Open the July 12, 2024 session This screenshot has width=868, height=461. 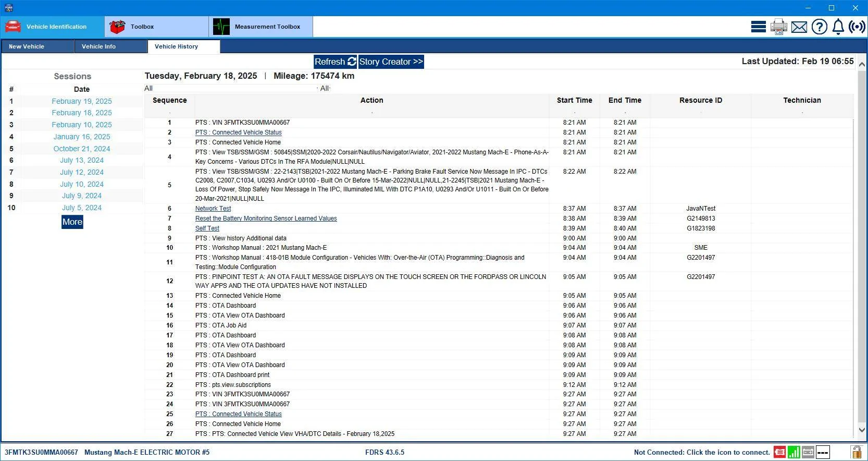click(82, 172)
